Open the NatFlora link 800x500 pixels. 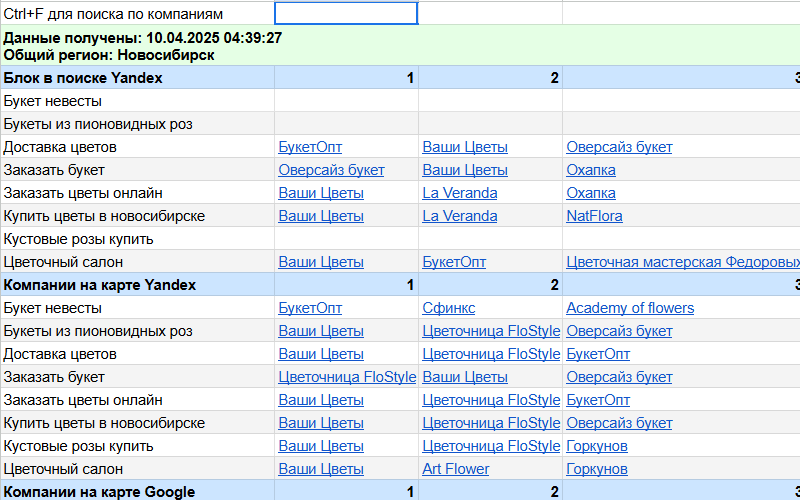click(594, 216)
